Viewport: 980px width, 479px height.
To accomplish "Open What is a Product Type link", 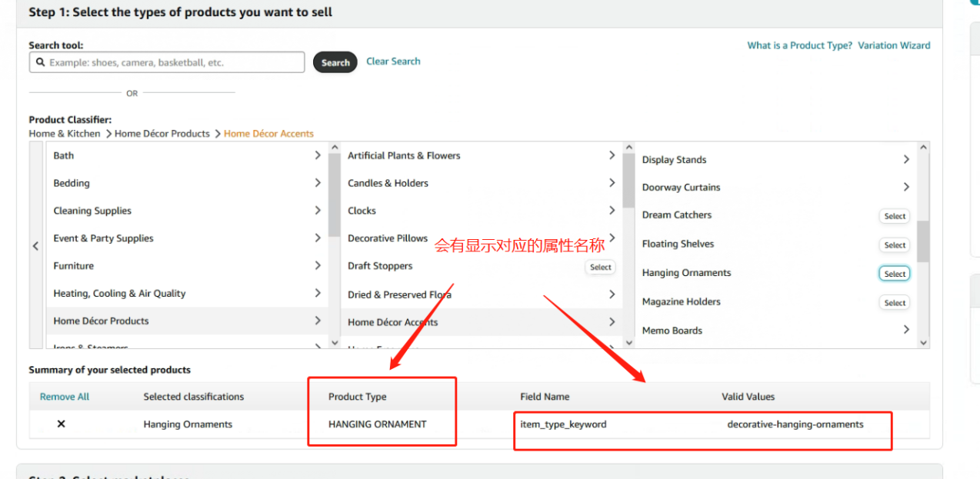I will [799, 45].
